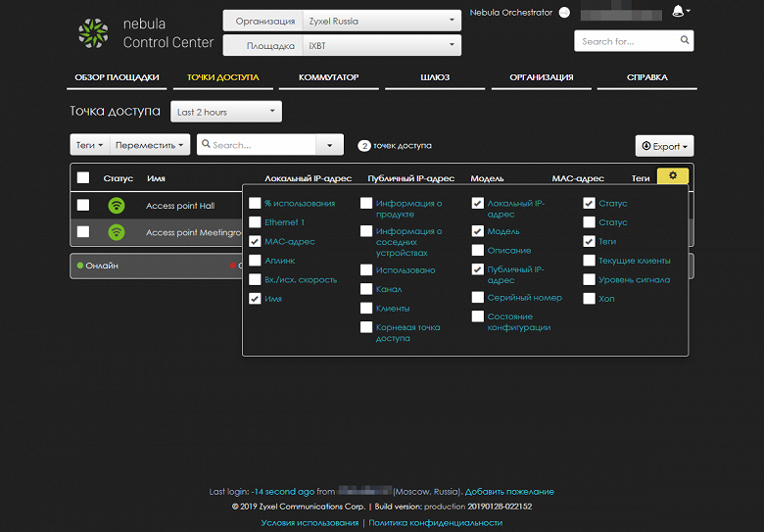Open the Теги dropdown button
This screenshot has width=764, height=532.
tap(90, 145)
